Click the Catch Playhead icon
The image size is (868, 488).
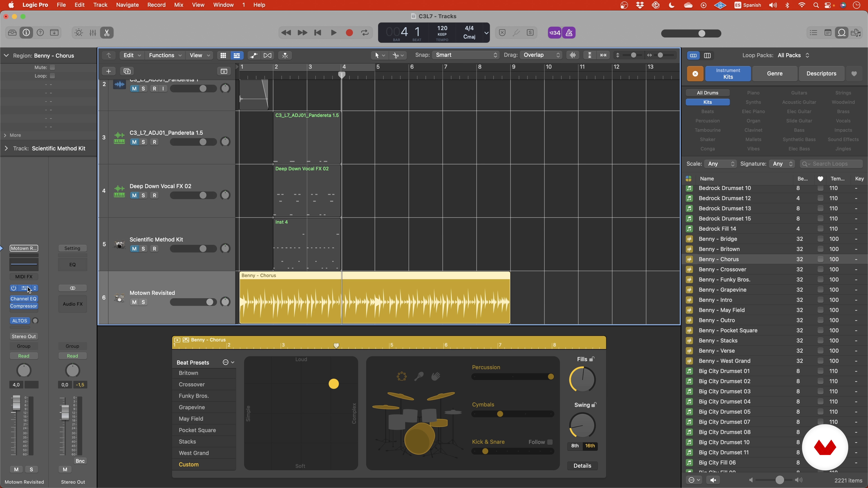click(285, 55)
